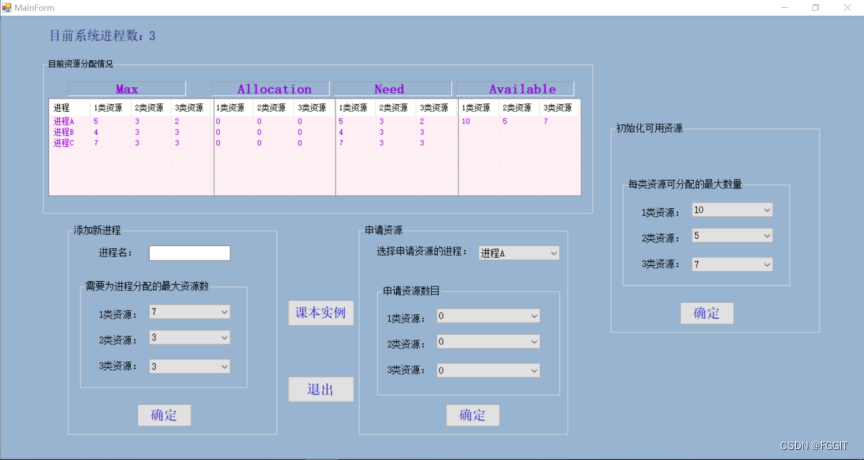The width and height of the screenshot is (864, 460).
Task: Open the 1类资源 dropdown showing 7 under 添加新进程
Action: click(x=190, y=312)
